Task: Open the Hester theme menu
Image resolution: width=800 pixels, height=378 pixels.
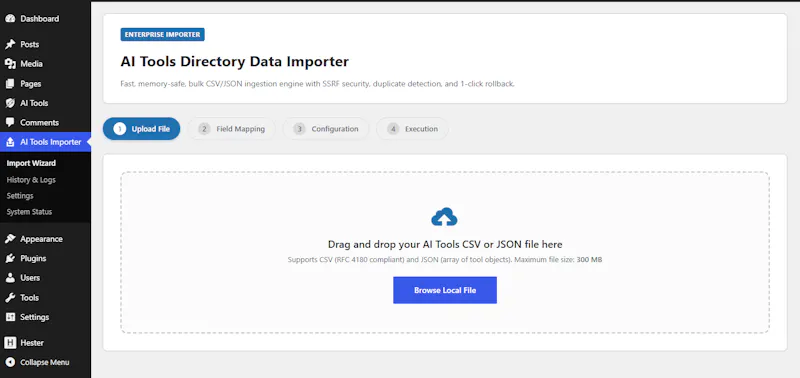Action: (x=45, y=343)
